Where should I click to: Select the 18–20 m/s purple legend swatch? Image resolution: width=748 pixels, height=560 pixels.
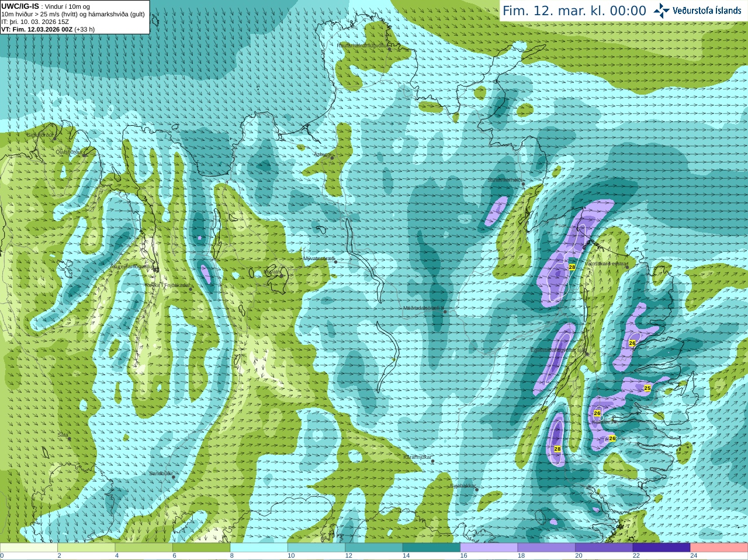[546, 547]
